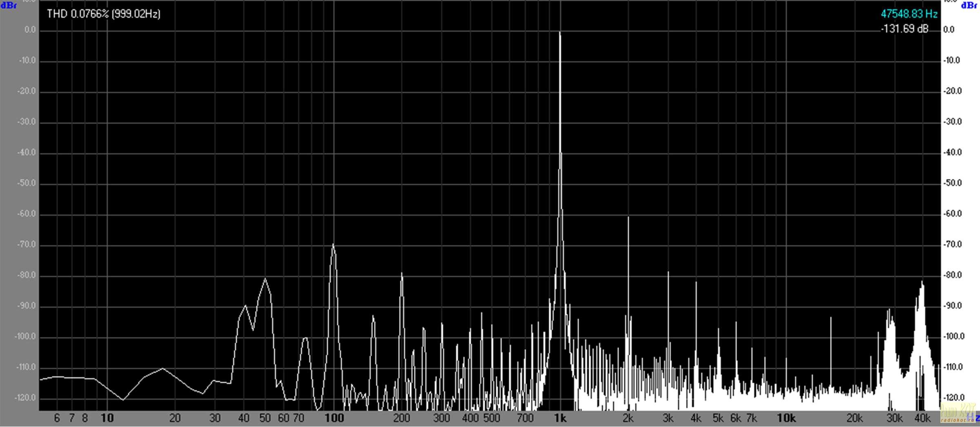This screenshot has height=427, width=980.
Task: Click the 100 Hz hum peak top
Action: click(333, 244)
